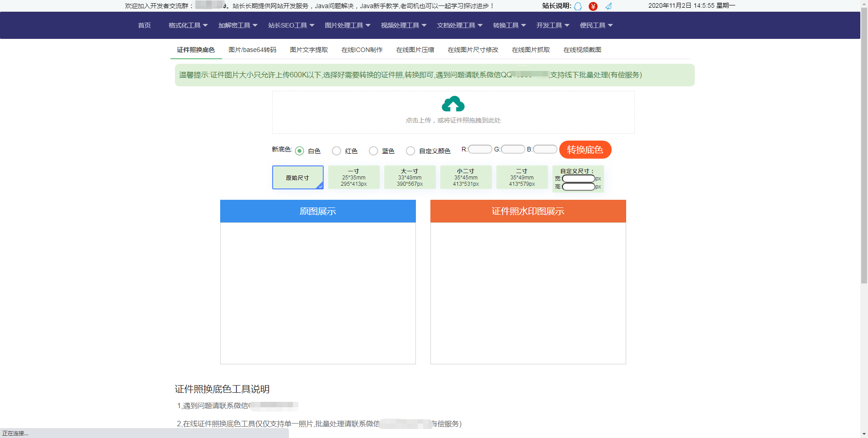Expand the 转换工具 dropdown menu
Screen dimensions: 868x438
click(x=509, y=25)
